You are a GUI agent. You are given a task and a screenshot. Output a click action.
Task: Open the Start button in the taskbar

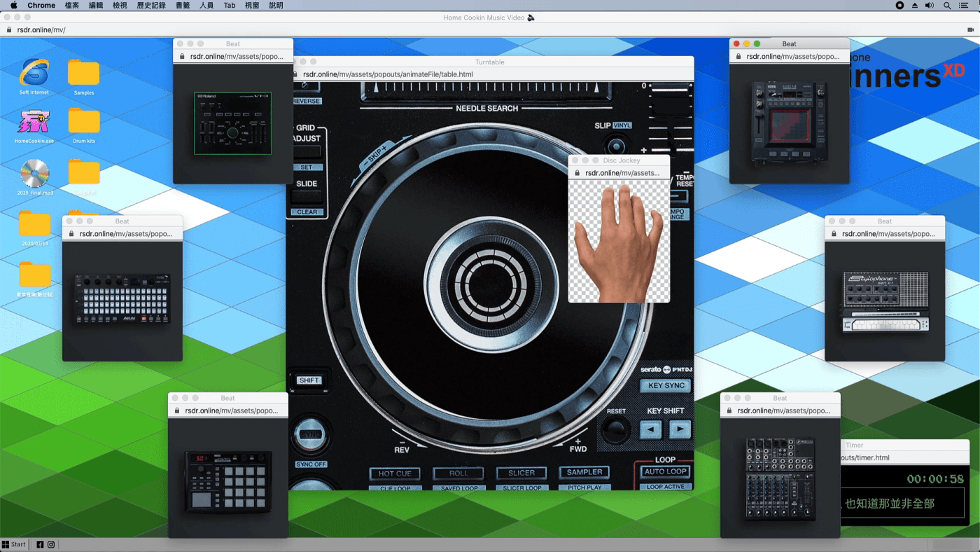tap(14, 544)
